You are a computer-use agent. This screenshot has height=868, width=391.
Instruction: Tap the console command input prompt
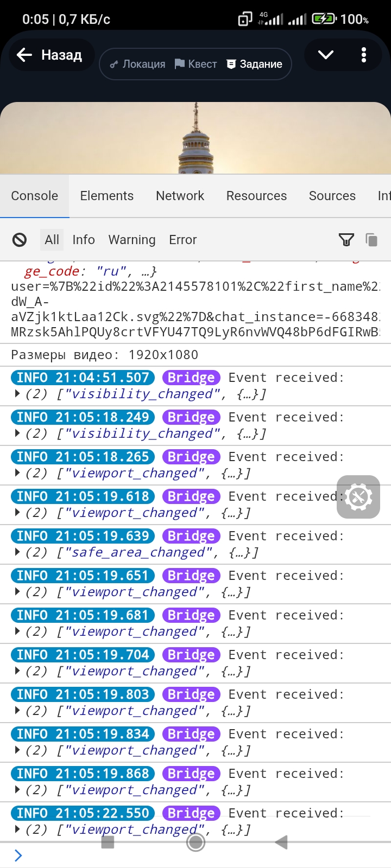click(195, 856)
